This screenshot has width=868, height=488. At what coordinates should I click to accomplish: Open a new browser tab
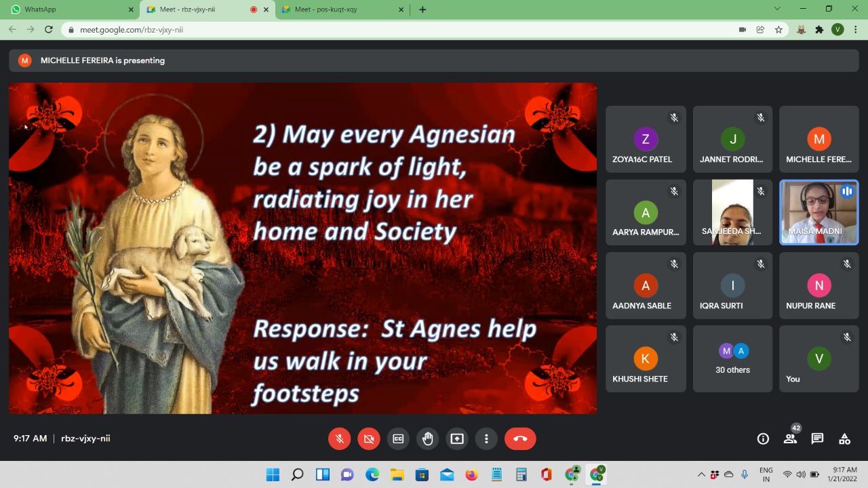pos(422,9)
